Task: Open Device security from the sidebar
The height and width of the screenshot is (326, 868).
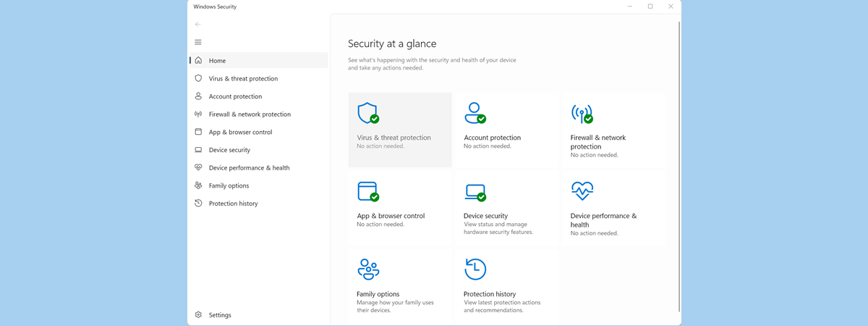Action: click(259, 150)
